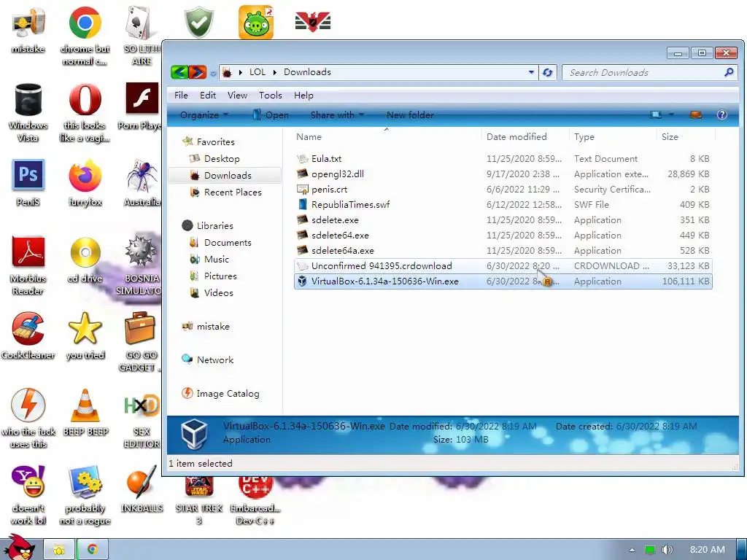Show hidden tray icons arrow

[632, 550]
